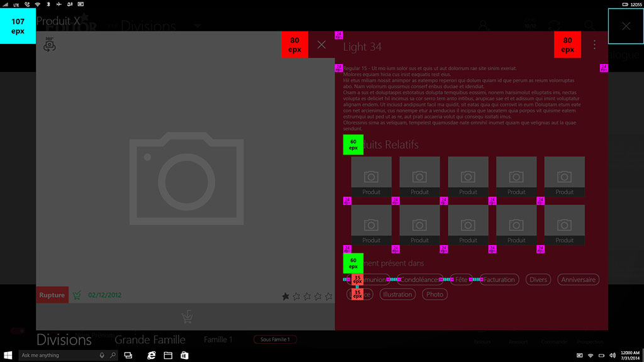644x362 pixels.
Task: Close the product image panel
Action: (x=321, y=45)
